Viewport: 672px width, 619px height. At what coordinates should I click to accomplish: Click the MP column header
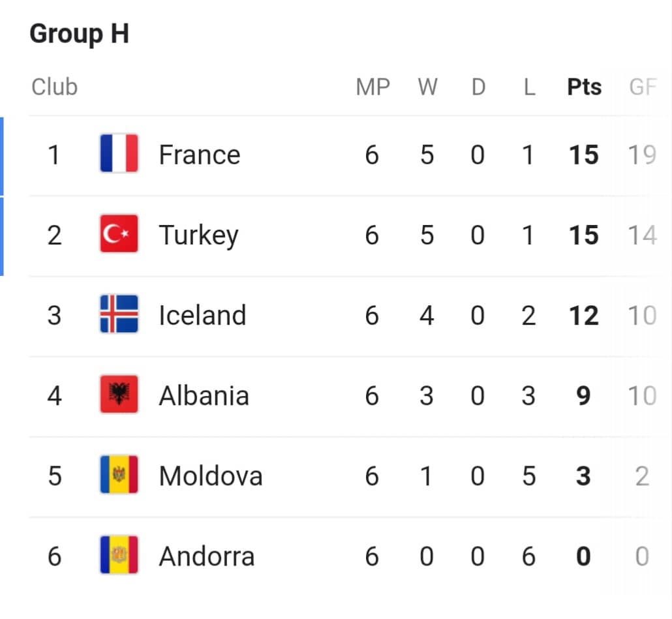373,87
